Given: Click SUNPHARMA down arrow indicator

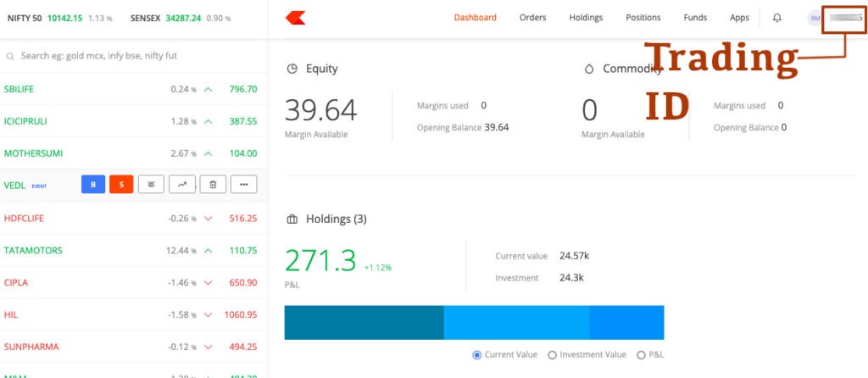Looking at the screenshot, I should tap(209, 347).
